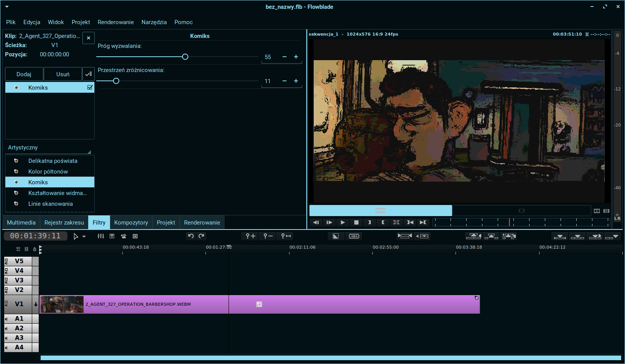Open the G'MIC effects tool icon
Image resolution: width=625 pixels, height=364 pixels.
123,236
